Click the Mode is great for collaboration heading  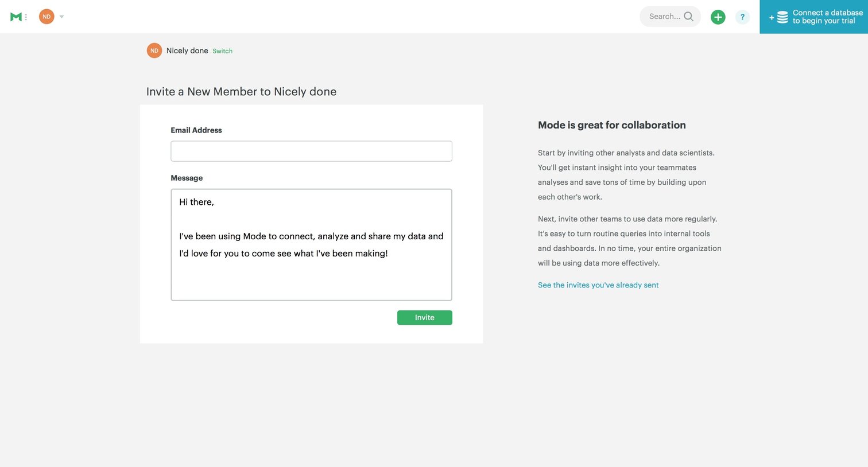(x=611, y=125)
